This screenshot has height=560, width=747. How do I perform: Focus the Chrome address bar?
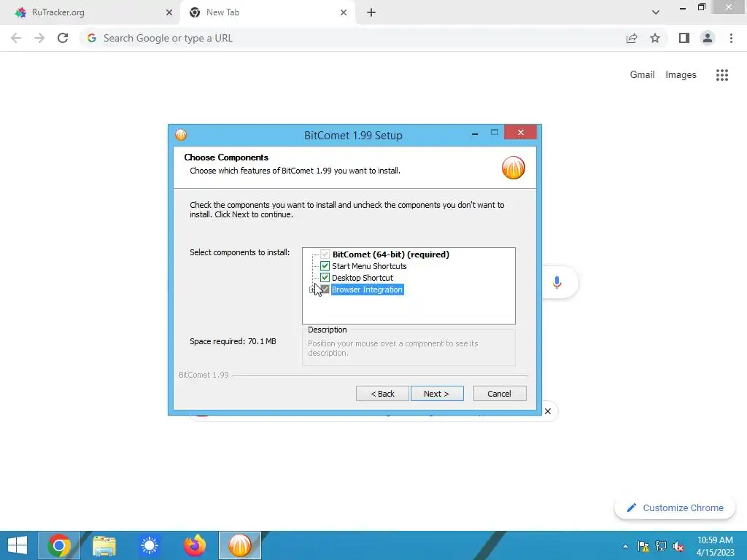pyautogui.click(x=352, y=38)
